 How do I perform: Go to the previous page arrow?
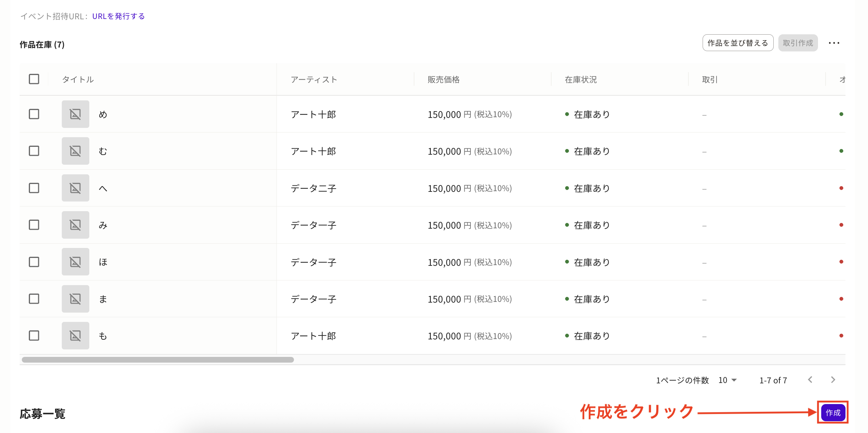tap(810, 380)
